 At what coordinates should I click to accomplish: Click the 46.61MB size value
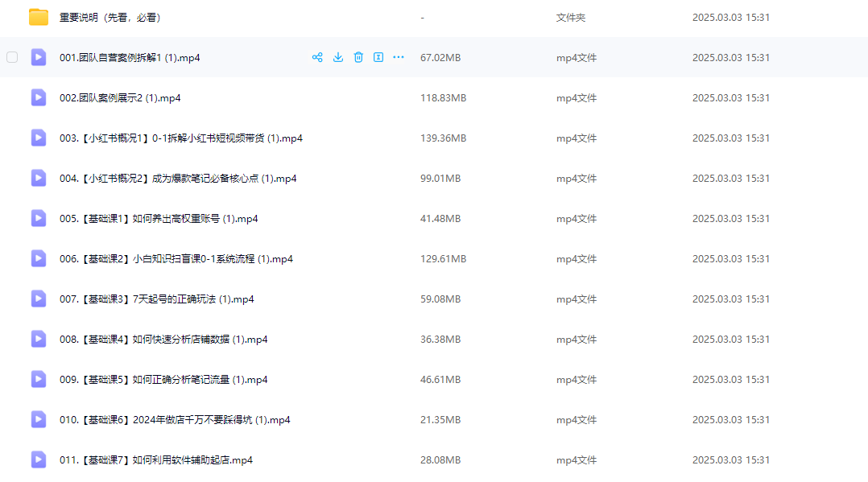tap(440, 380)
